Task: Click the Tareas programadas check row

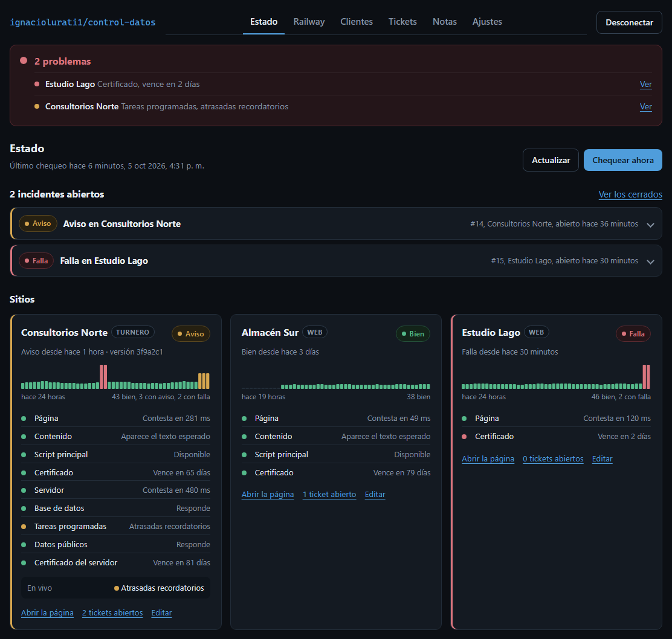Action: click(115, 527)
